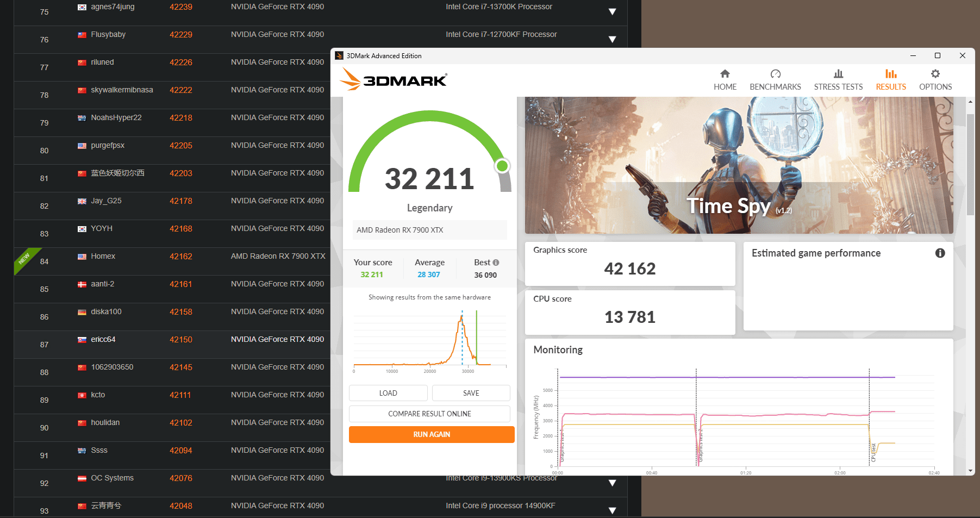Image resolution: width=980 pixels, height=518 pixels.
Task: Click the flag icon beside Ssss
Action: [82, 451]
